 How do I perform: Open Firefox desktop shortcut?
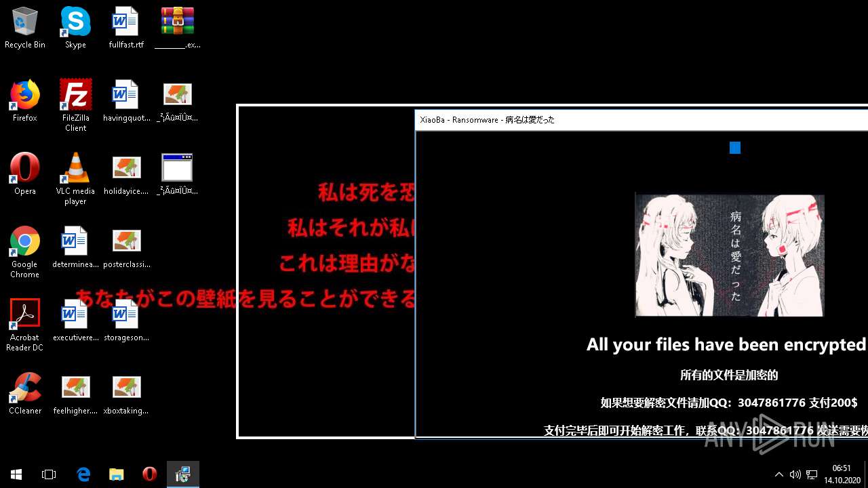click(x=25, y=101)
